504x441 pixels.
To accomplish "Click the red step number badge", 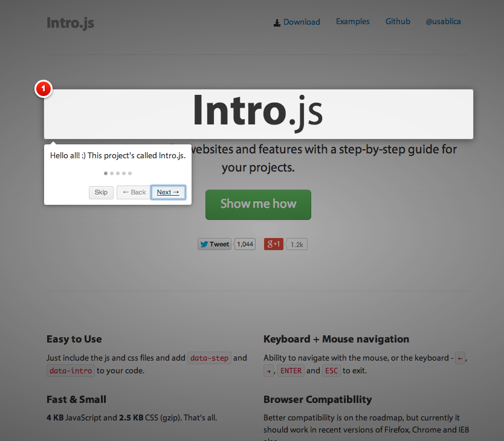I will click(43, 88).
